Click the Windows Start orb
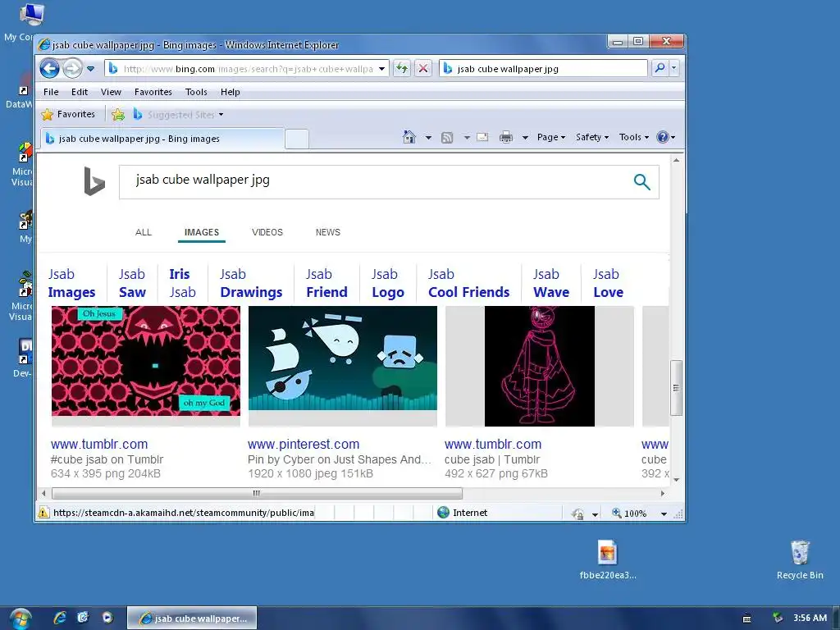The image size is (840, 630). pyautogui.click(x=20, y=619)
